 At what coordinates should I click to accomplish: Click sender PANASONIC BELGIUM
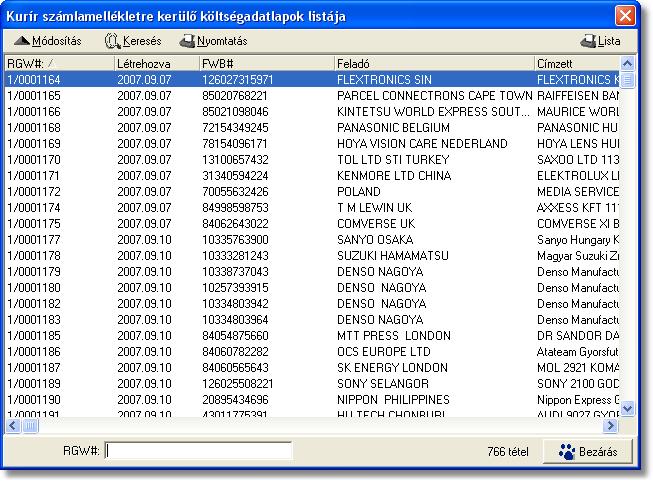coord(393,127)
